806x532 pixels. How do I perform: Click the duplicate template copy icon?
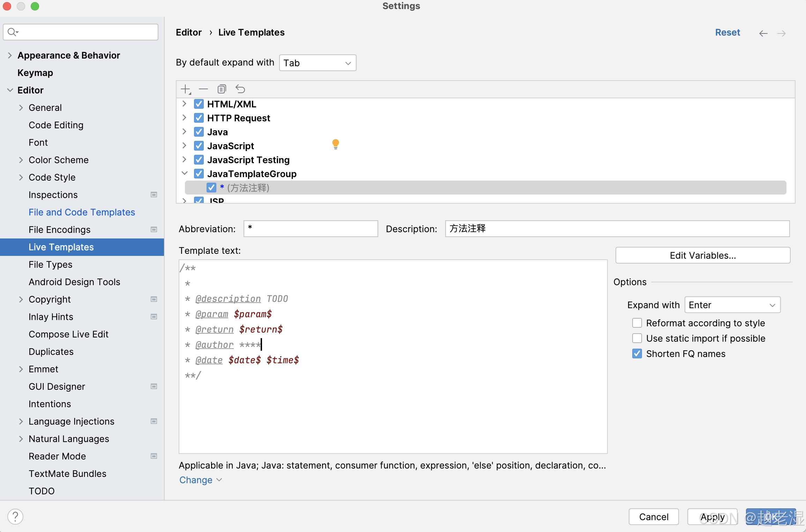point(222,89)
